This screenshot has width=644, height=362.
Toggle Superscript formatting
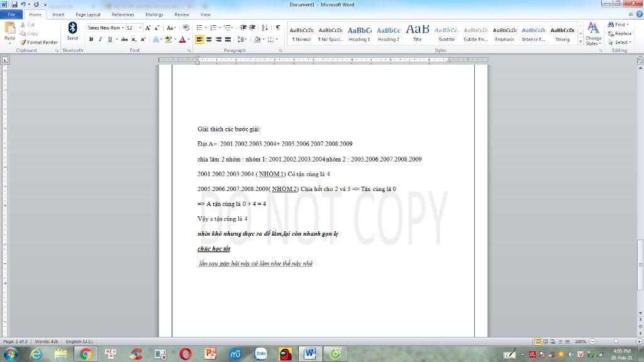pos(143,40)
